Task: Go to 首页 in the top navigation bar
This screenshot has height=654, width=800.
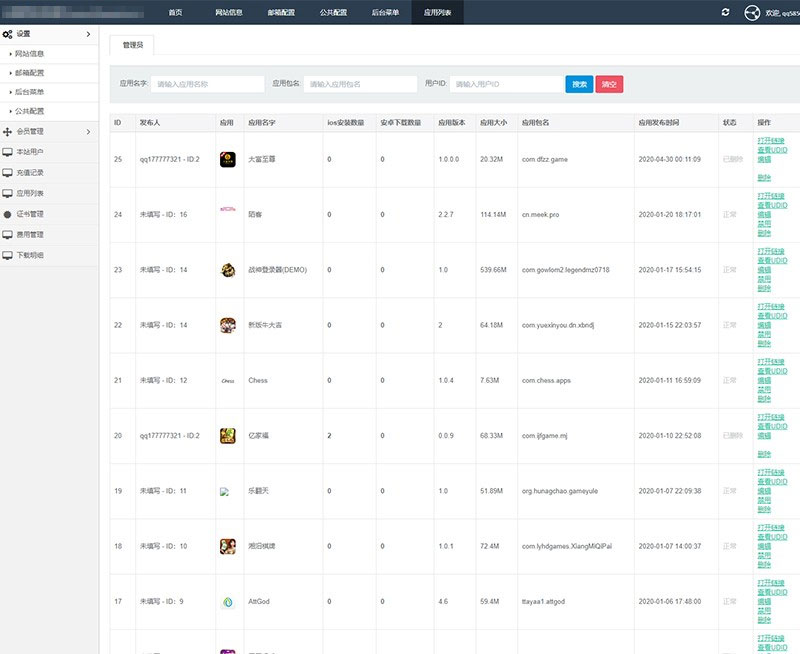Action: tap(175, 12)
